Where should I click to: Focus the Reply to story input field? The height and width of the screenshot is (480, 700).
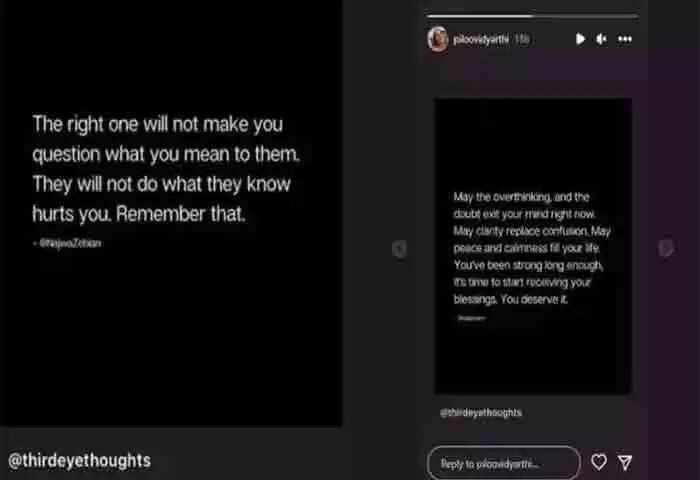click(x=504, y=463)
